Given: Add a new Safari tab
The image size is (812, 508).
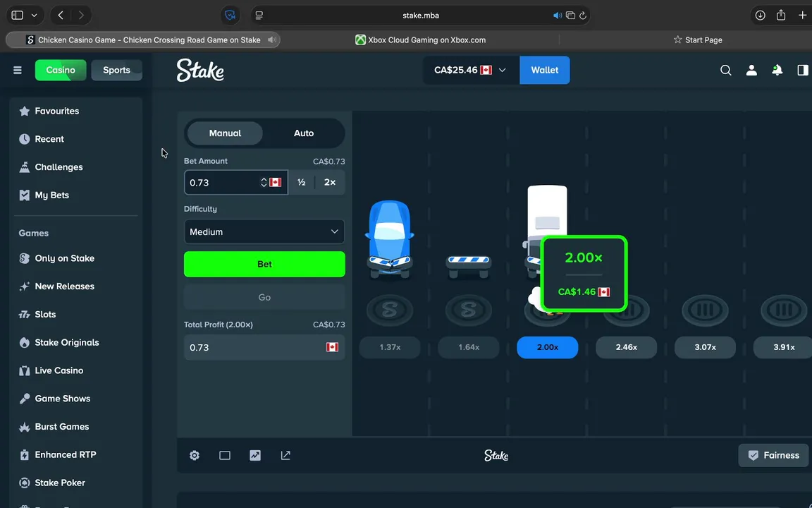Looking at the screenshot, I should tap(802, 15).
